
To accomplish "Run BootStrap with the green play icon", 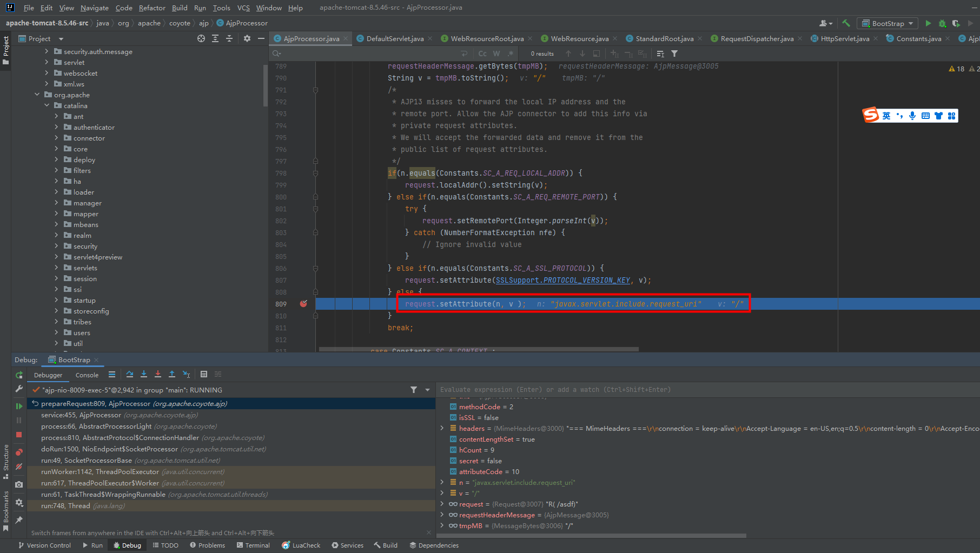I will pyautogui.click(x=928, y=23).
